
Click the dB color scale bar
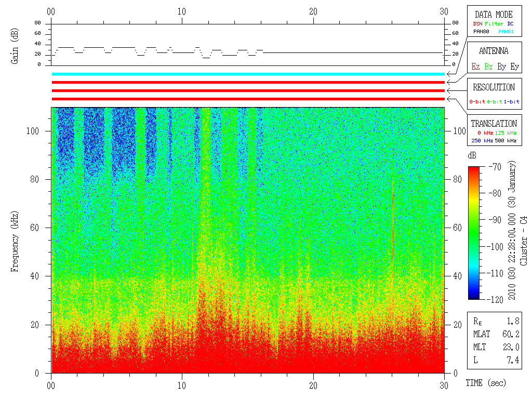[x=474, y=233]
